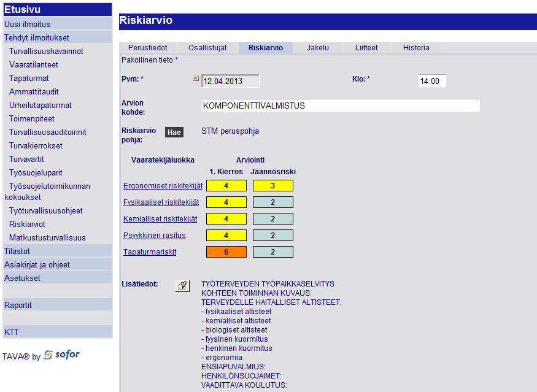Open Matkustusturvallisuus in the sidebar
537x392 pixels.
[47, 237]
